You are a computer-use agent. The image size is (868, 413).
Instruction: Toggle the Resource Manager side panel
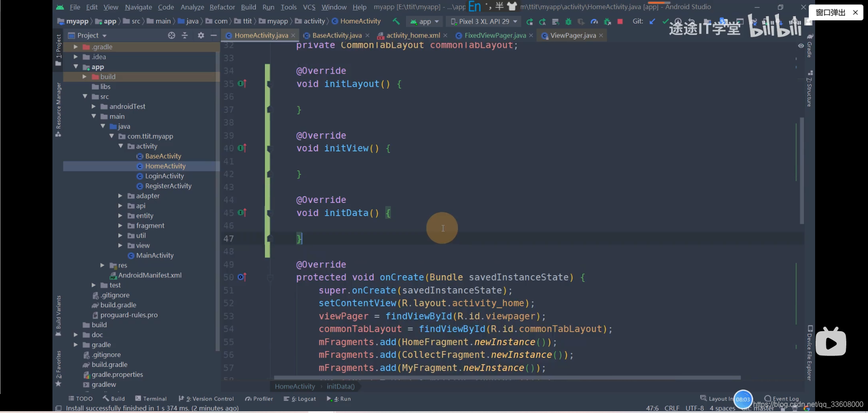[x=58, y=110]
